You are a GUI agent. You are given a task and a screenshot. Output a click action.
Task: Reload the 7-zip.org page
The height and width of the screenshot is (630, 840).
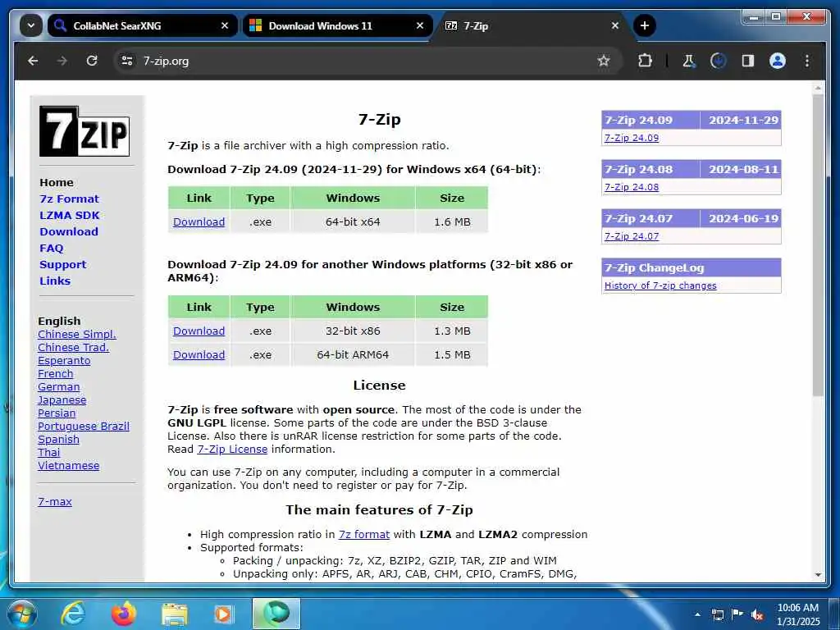click(x=92, y=61)
